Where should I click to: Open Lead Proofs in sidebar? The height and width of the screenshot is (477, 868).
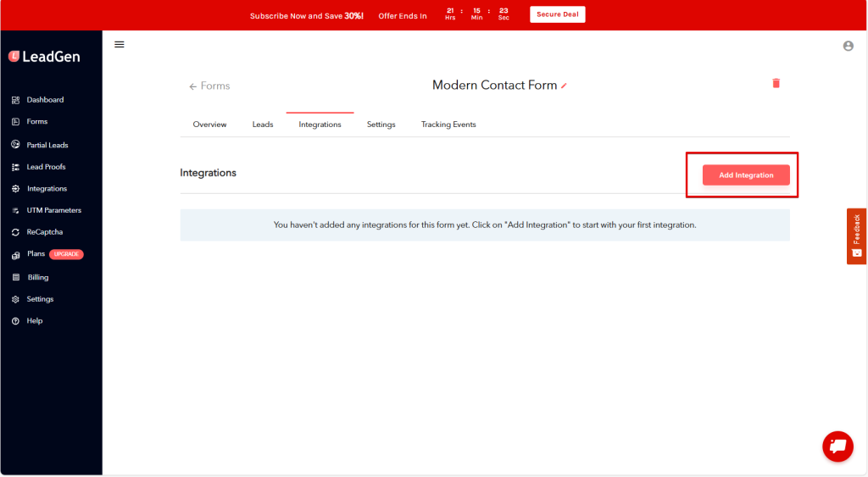(x=46, y=167)
